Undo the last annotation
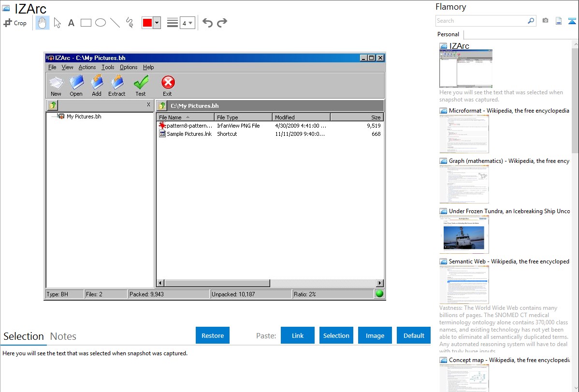Image resolution: width=579 pixels, height=392 pixels. (207, 23)
